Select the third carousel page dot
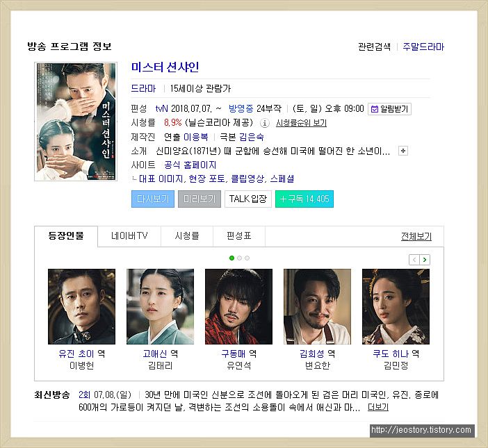 tap(247, 258)
